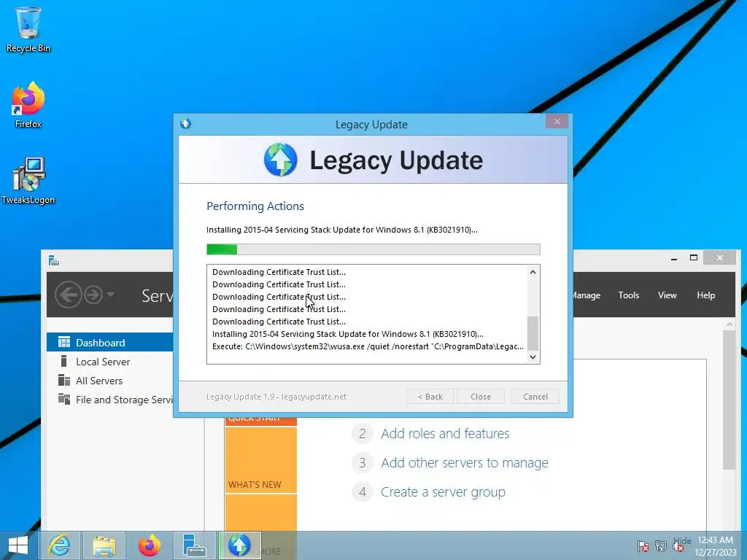Click the installation progress bar

(373, 249)
